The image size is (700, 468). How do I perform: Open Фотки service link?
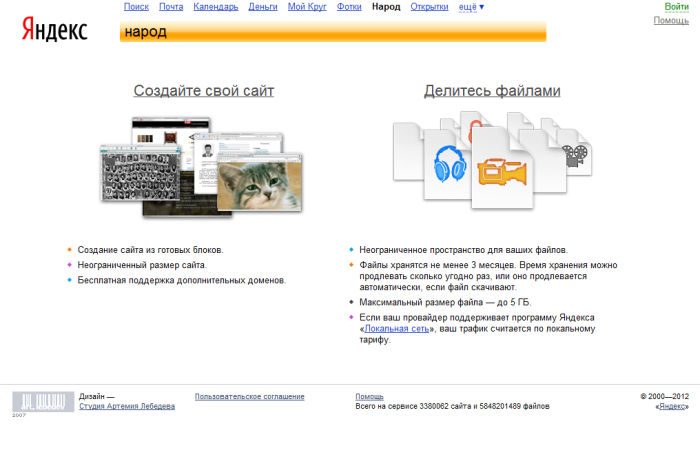click(349, 7)
